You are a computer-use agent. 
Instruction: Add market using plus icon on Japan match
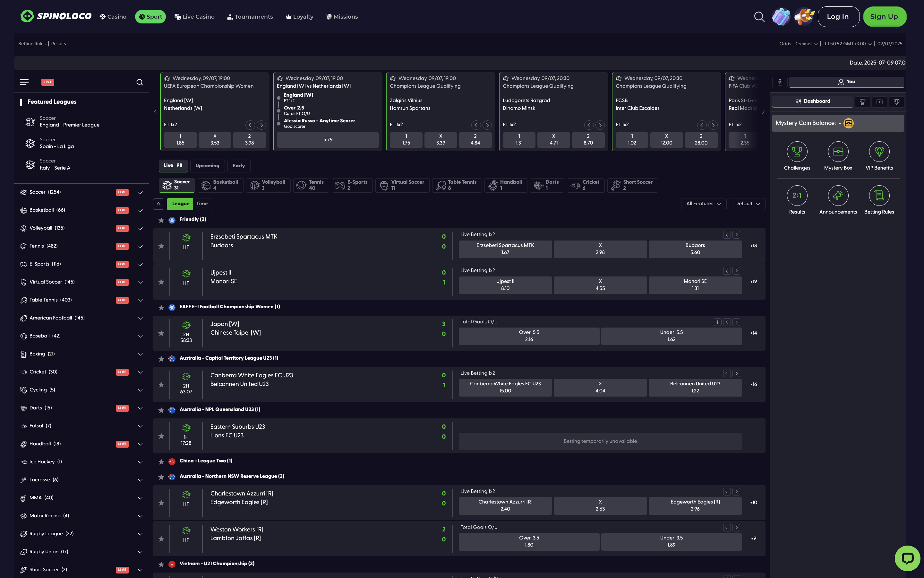tap(717, 322)
